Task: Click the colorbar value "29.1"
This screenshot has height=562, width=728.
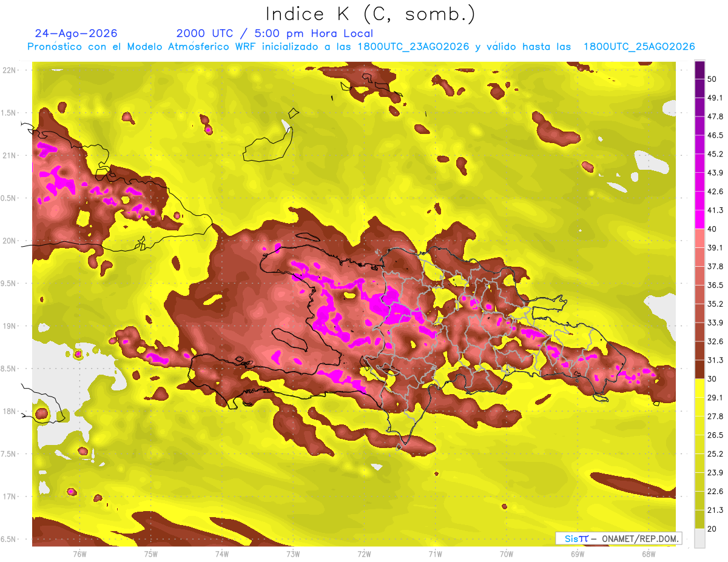Action: coord(715,398)
